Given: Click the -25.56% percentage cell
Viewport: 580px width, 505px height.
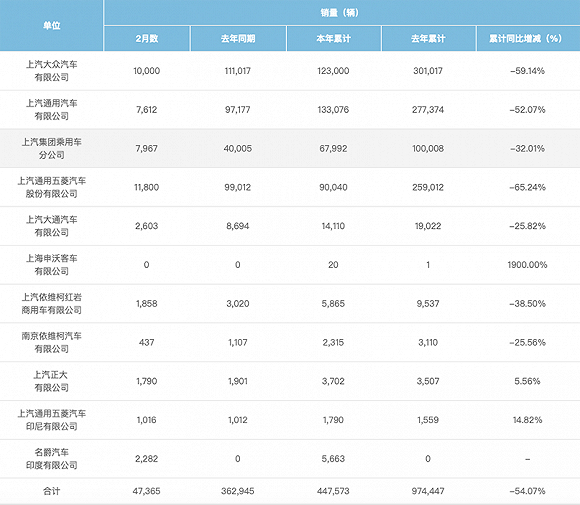Looking at the screenshot, I should pos(527,343).
